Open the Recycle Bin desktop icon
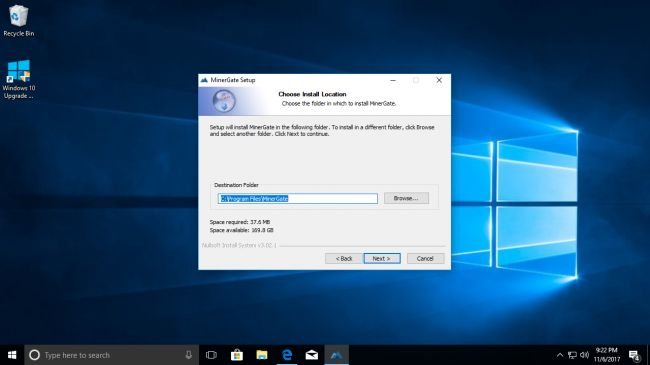Viewport: 650px width, 365px height. click(x=18, y=21)
